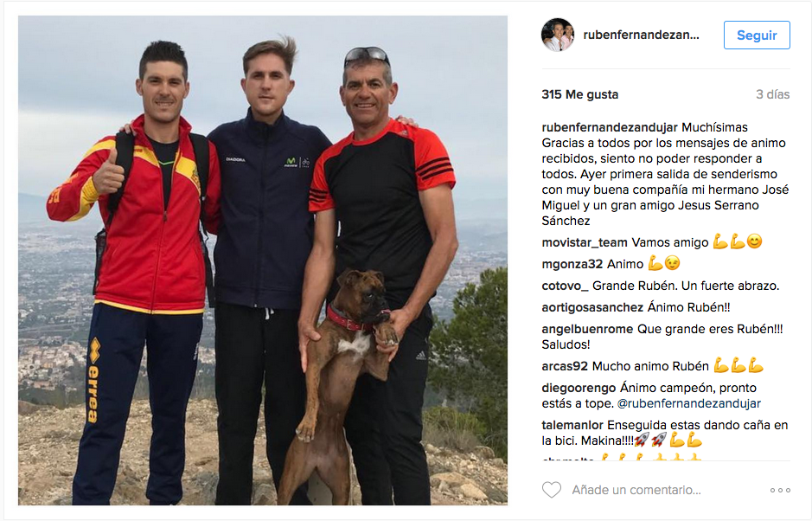Open aortigosasanchez commenter profile

592,307
